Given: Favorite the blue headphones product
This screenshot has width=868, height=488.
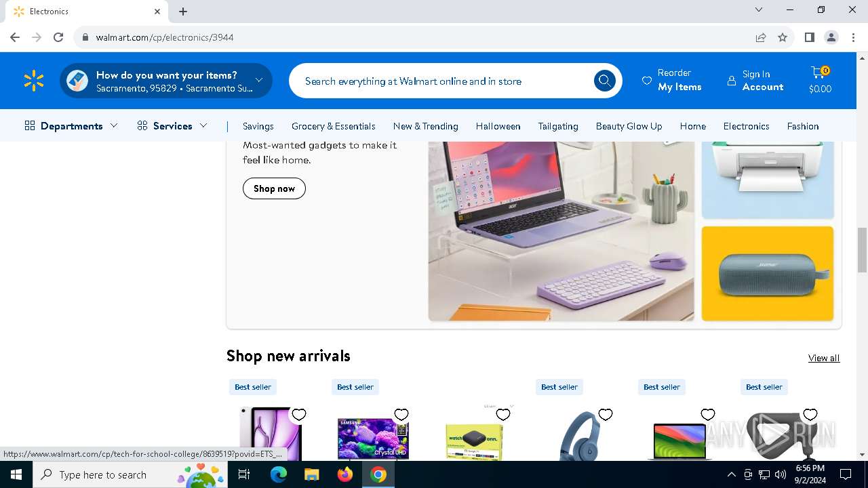Looking at the screenshot, I should click(606, 415).
